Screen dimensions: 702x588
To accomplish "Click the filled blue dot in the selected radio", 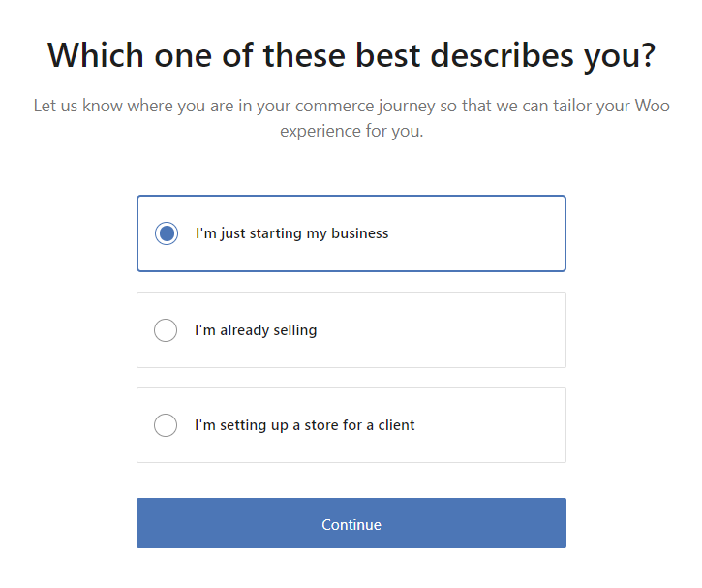I will click(167, 233).
